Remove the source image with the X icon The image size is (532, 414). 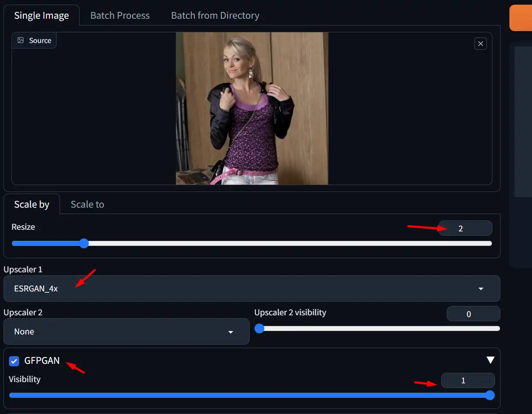(x=480, y=43)
